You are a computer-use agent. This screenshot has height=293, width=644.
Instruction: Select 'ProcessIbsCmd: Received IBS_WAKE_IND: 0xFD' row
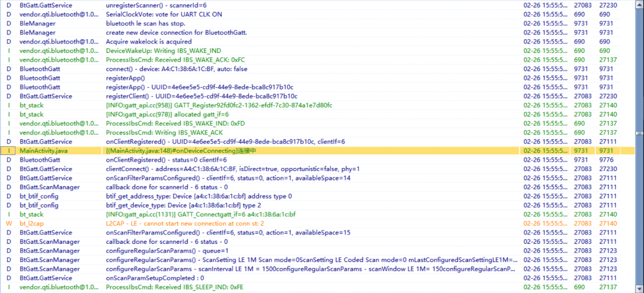coord(317,124)
